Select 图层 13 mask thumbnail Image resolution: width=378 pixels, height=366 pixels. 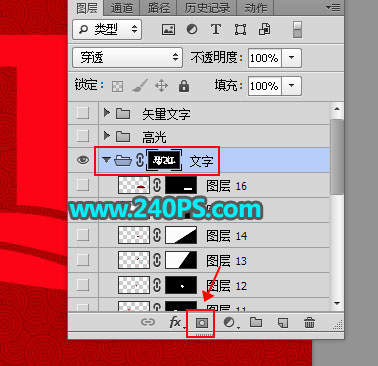click(x=181, y=260)
